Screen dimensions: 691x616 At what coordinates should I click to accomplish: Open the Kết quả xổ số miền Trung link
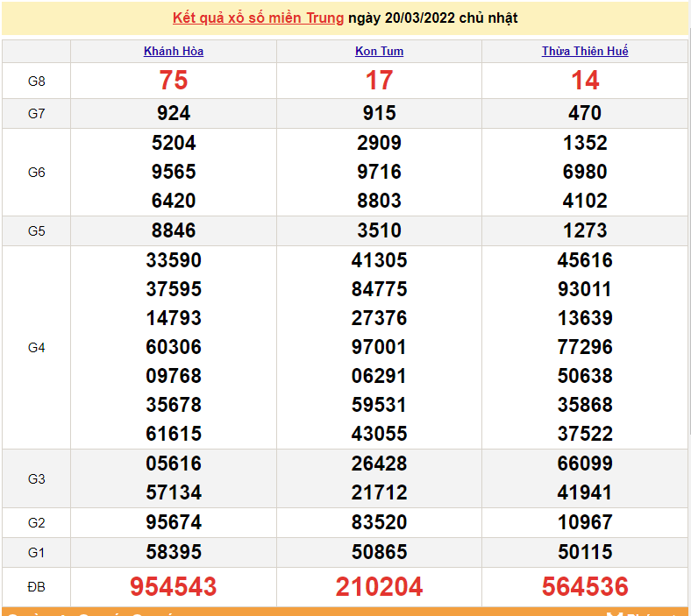click(258, 18)
